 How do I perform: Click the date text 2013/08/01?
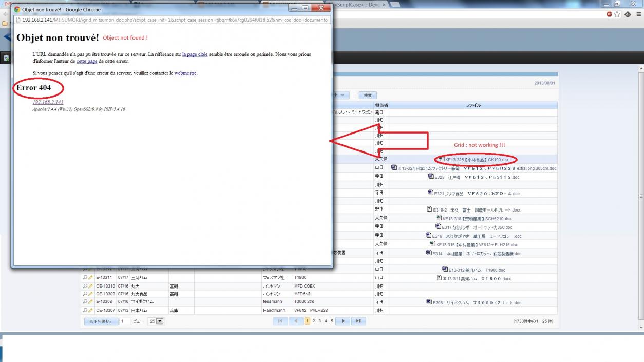544,83
